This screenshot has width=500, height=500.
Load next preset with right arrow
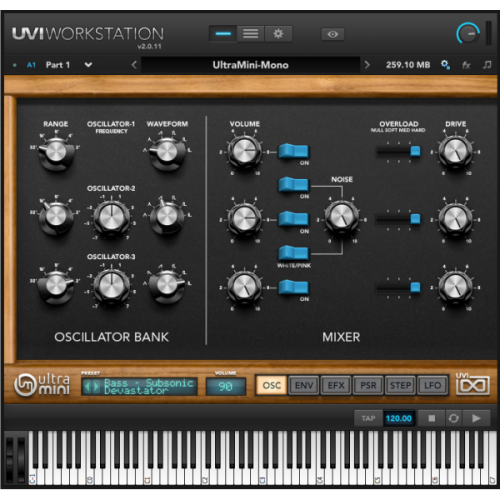[367, 65]
